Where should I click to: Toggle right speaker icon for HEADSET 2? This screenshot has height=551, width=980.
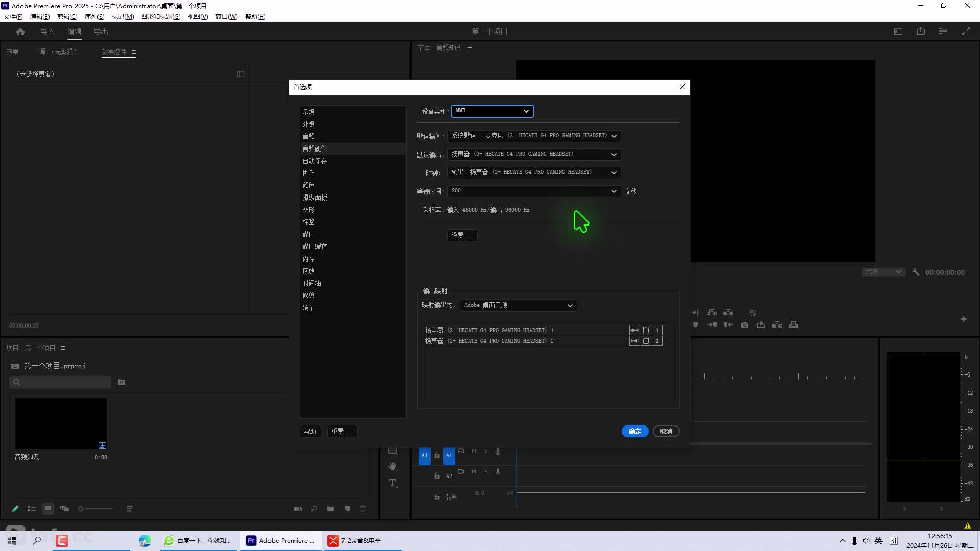(x=634, y=341)
